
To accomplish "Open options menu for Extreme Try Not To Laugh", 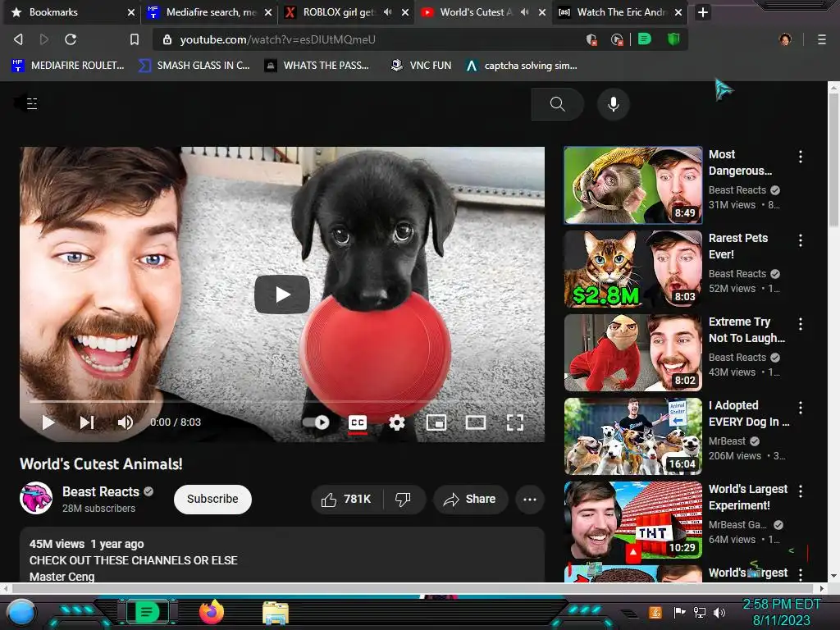I will (x=801, y=323).
